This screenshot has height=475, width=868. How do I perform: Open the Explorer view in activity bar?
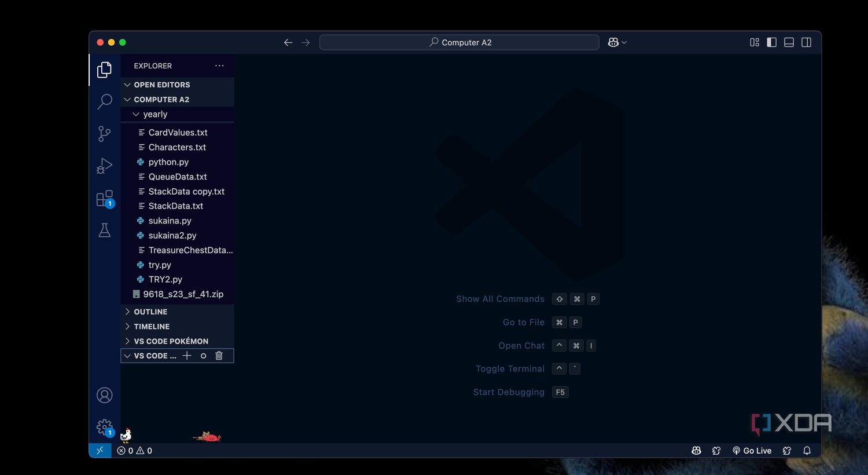pyautogui.click(x=104, y=70)
